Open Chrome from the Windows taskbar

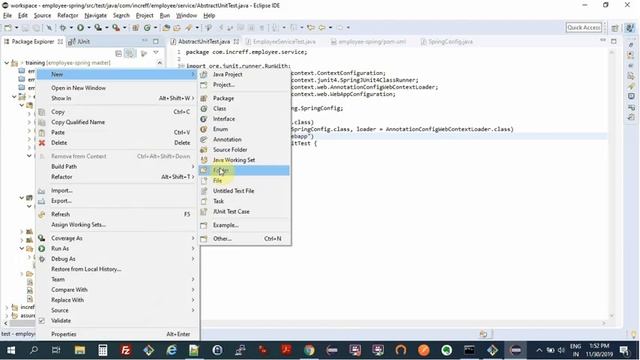click(309, 350)
